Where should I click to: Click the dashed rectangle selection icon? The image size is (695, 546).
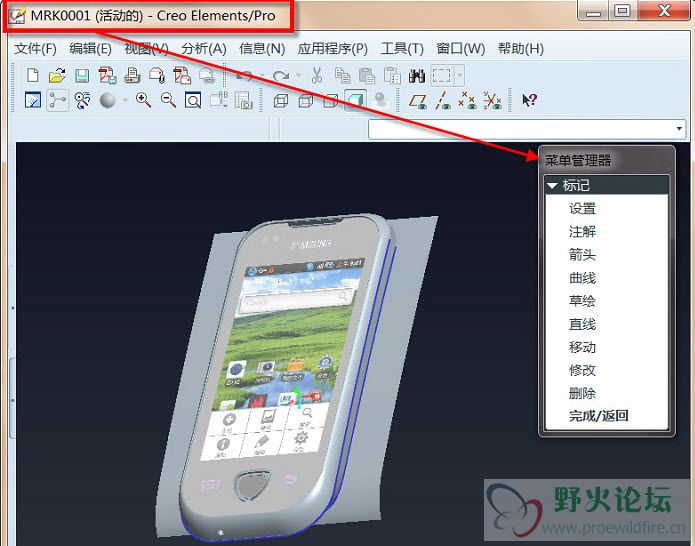click(x=441, y=75)
